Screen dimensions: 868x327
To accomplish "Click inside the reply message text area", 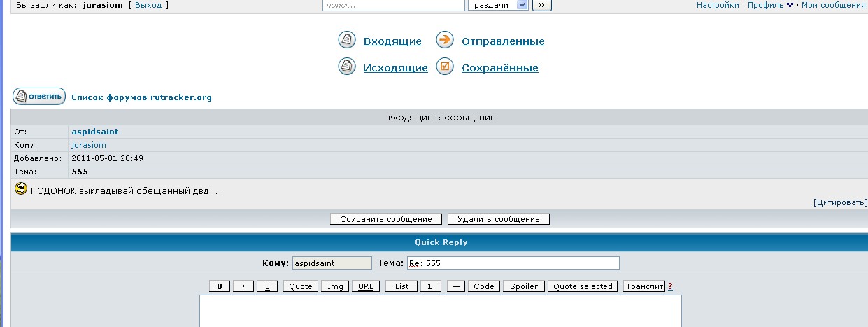I will [x=441, y=311].
